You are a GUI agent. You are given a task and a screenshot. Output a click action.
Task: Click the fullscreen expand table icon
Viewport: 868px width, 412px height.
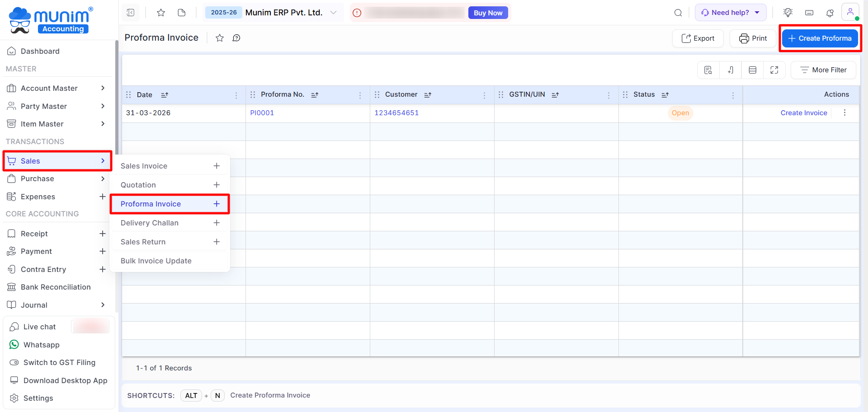[774, 70]
